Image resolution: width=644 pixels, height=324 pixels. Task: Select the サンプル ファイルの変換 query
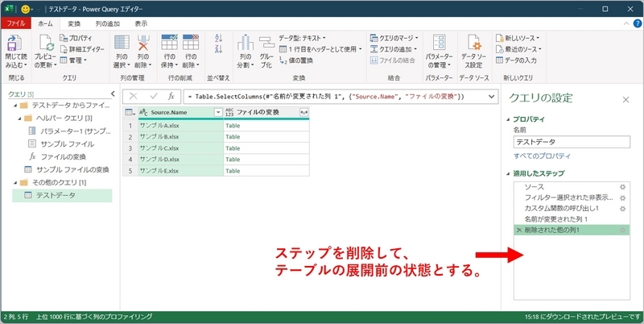(67, 169)
